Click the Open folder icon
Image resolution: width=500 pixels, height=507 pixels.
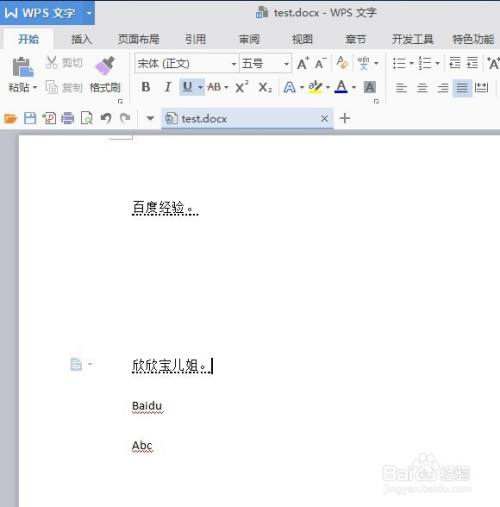point(10,118)
